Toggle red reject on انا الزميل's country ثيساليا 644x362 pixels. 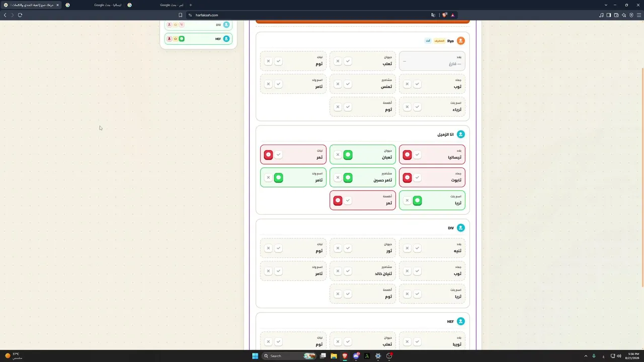pyautogui.click(x=408, y=155)
